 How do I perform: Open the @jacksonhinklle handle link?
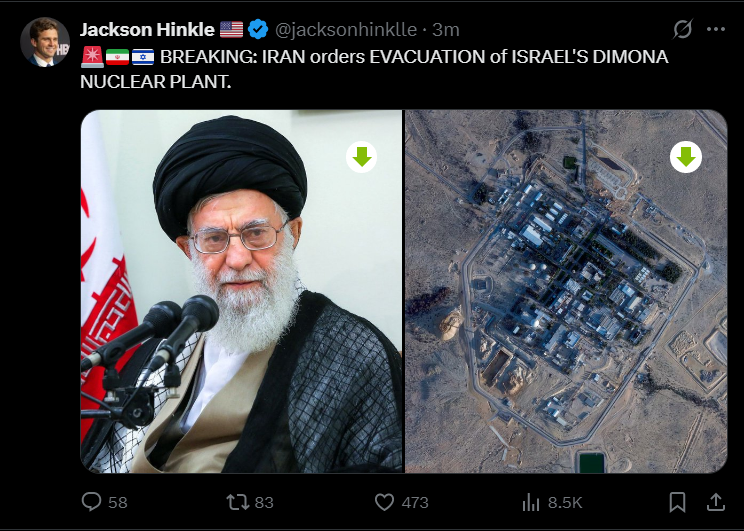tap(346, 30)
